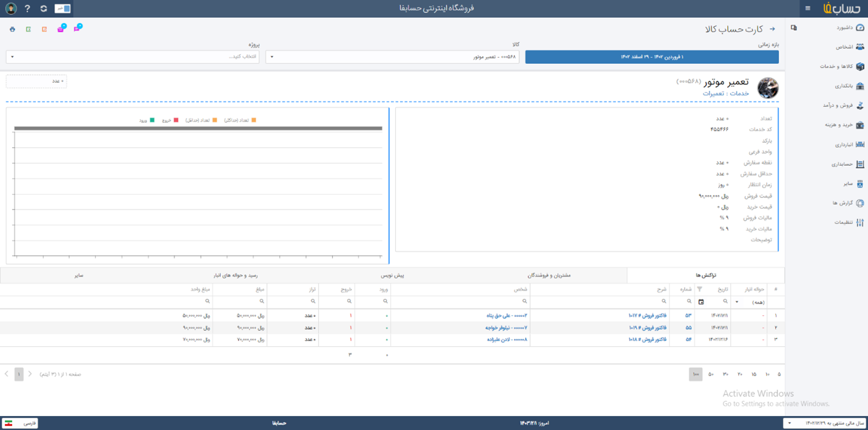This screenshot has height=430, width=868.
Task: Click the date range button ۱ فروردین ۱۴۰۲
Action: point(652,56)
